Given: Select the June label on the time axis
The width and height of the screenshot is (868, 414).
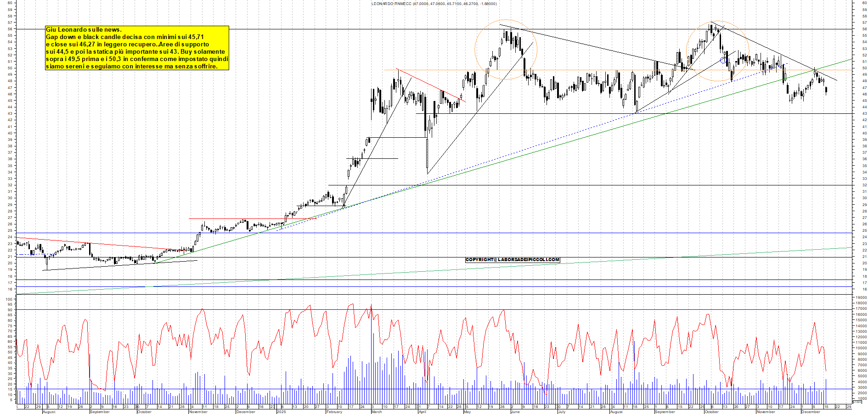Looking at the screenshot, I should [515, 412].
